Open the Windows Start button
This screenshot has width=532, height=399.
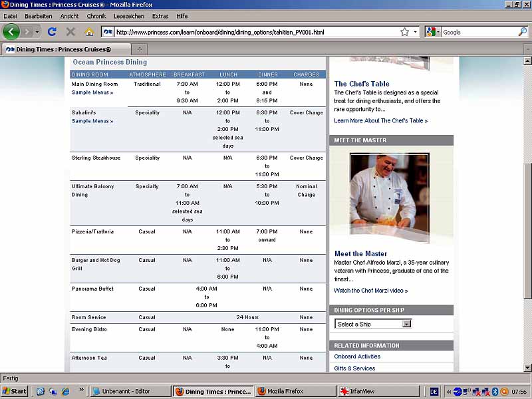click(14, 391)
